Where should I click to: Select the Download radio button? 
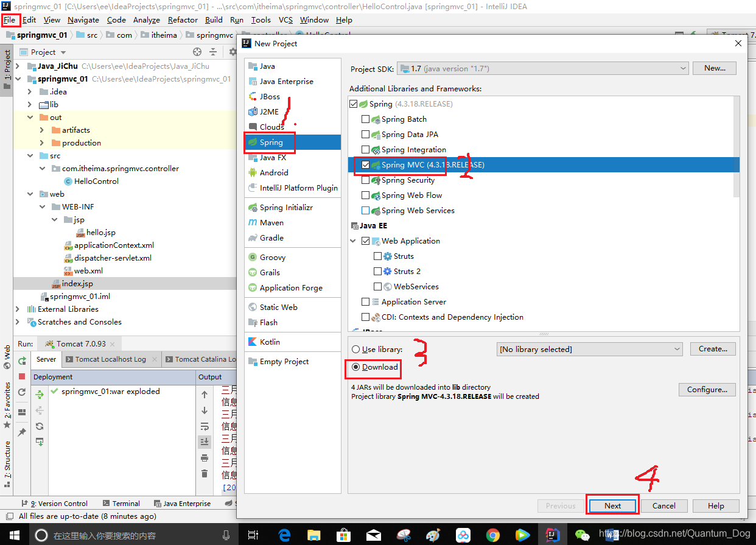[x=356, y=367]
